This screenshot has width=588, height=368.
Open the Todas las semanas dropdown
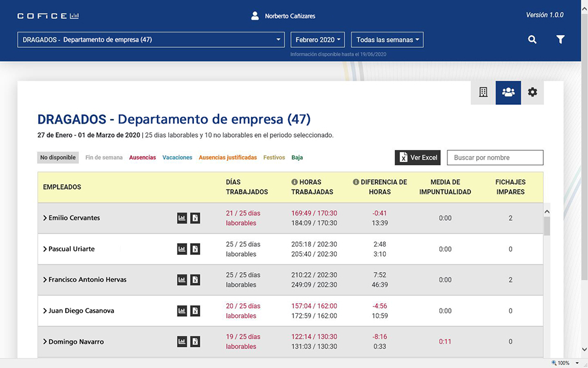point(387,40)
